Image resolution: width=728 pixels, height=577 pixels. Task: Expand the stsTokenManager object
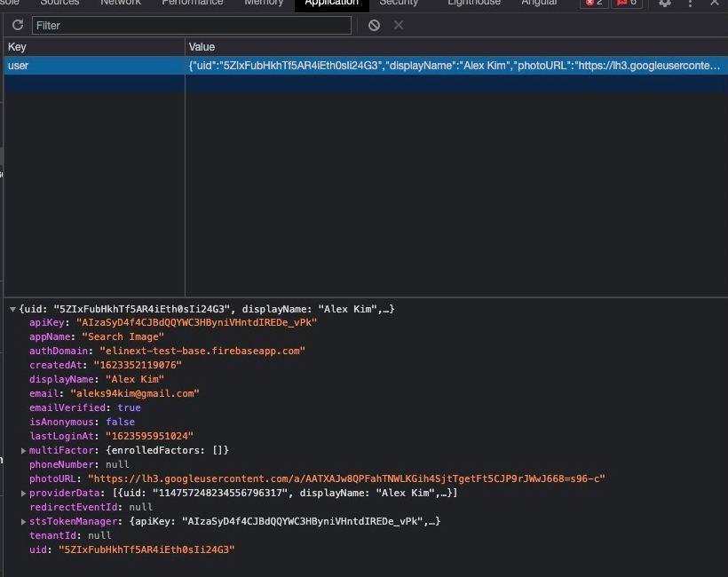pyautogui.click(x=24, y=522)
